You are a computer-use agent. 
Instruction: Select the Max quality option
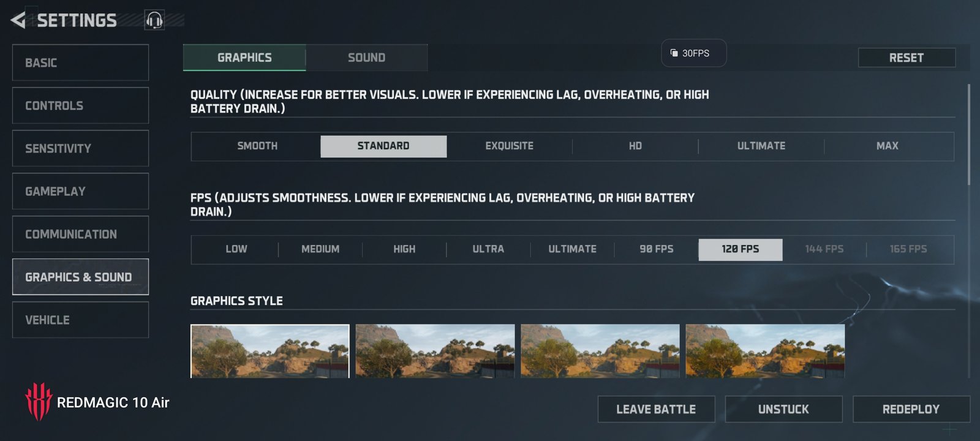887,146
